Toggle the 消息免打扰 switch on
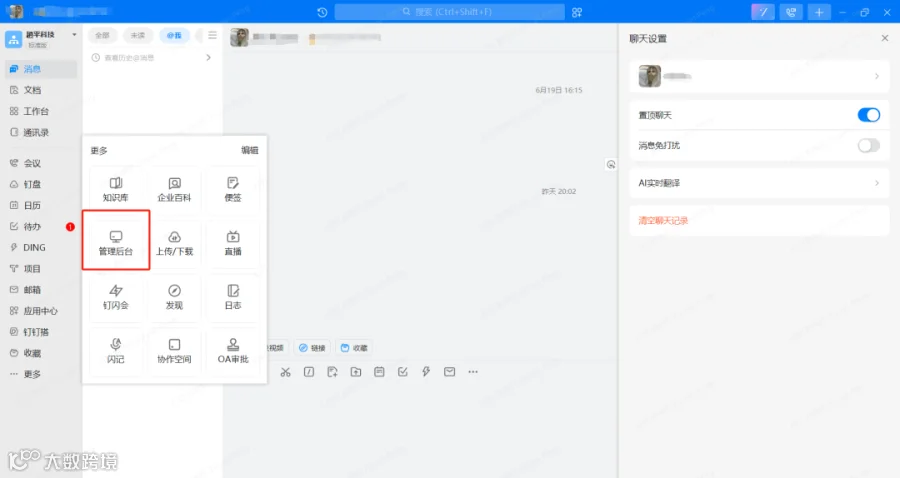Viewport: 900px width, 478px height. (868, 145)
